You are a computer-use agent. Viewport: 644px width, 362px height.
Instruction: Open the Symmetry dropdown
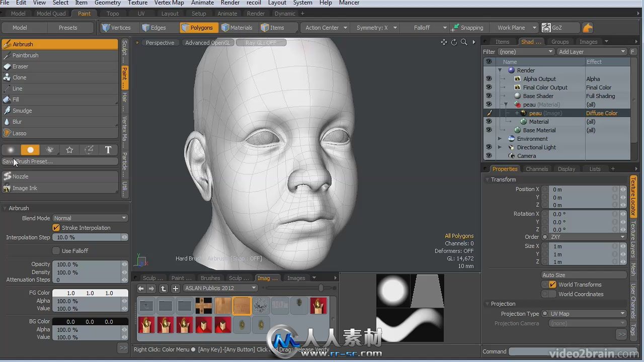376,28
